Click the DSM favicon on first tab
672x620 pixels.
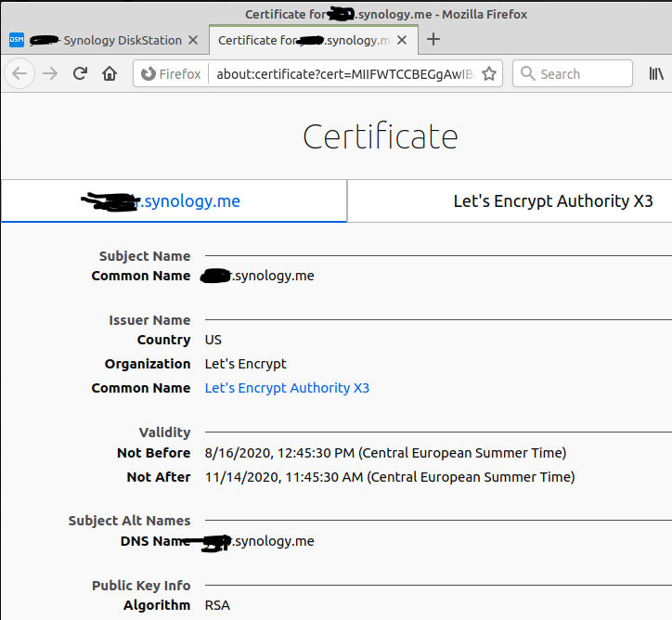17,40
